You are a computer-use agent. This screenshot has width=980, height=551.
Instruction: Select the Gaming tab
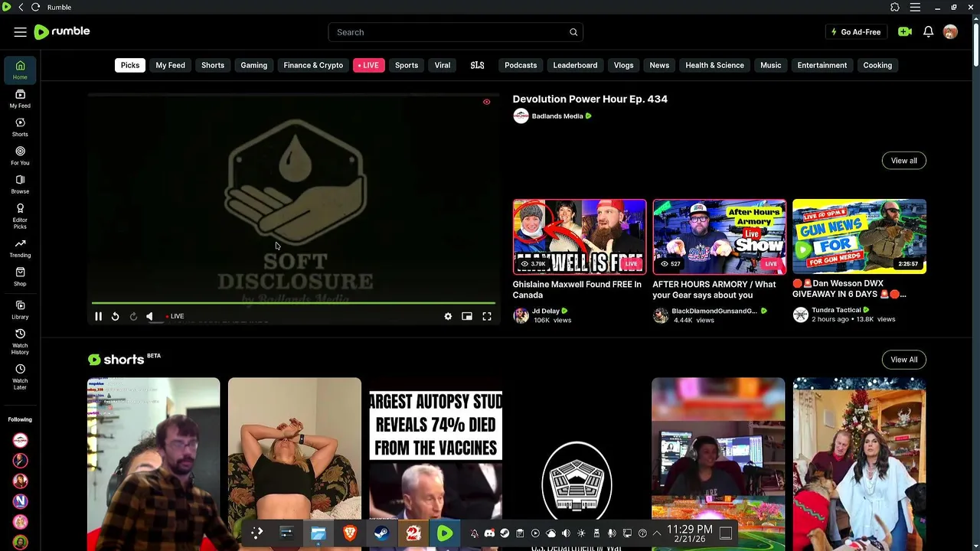[x=254, y=65]
